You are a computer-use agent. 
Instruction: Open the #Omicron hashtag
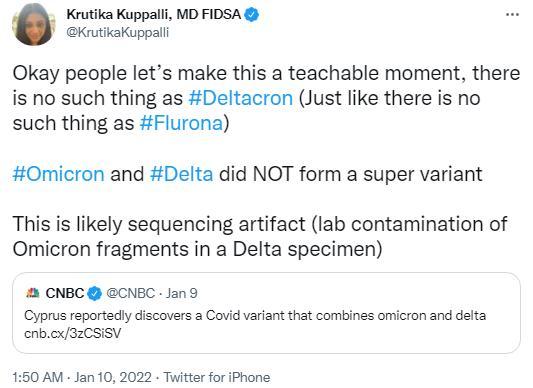pos(58,174)
